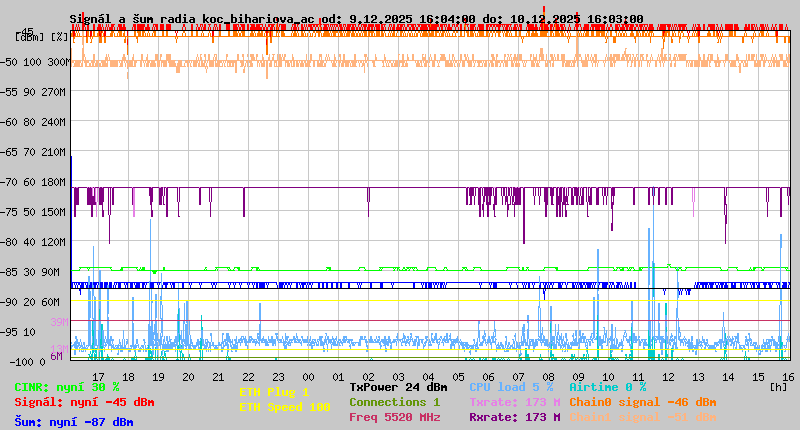Image resolution: width=800 pixels, height=430 pixels.
Task: Click the 'Freq 5520 MHz' legend label
Action: (394, 417)
